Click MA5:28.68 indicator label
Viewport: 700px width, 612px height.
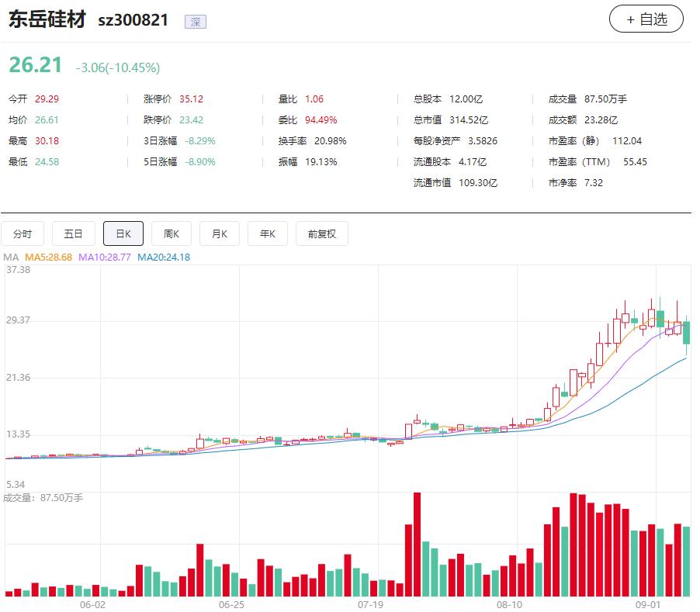[x=48, y=258]
